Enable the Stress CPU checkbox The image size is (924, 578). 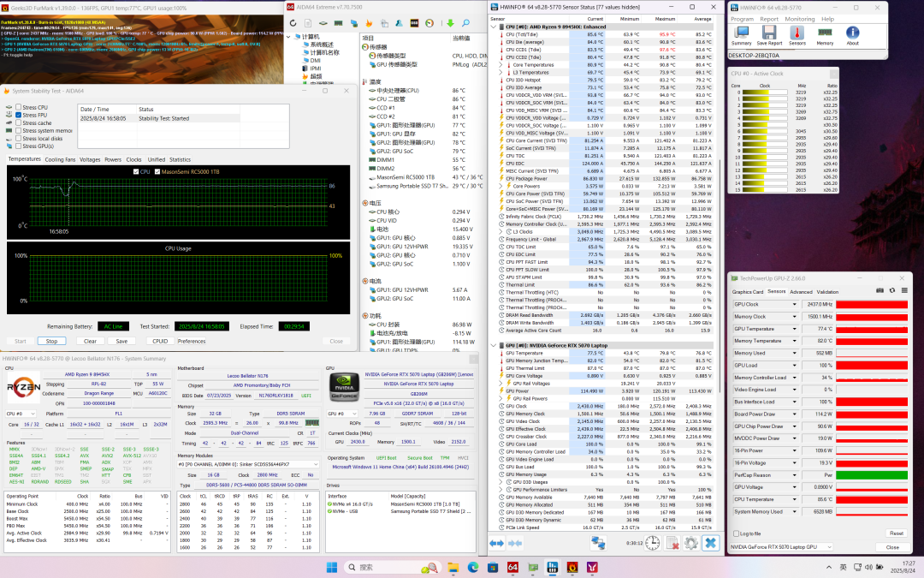(19, 108)
